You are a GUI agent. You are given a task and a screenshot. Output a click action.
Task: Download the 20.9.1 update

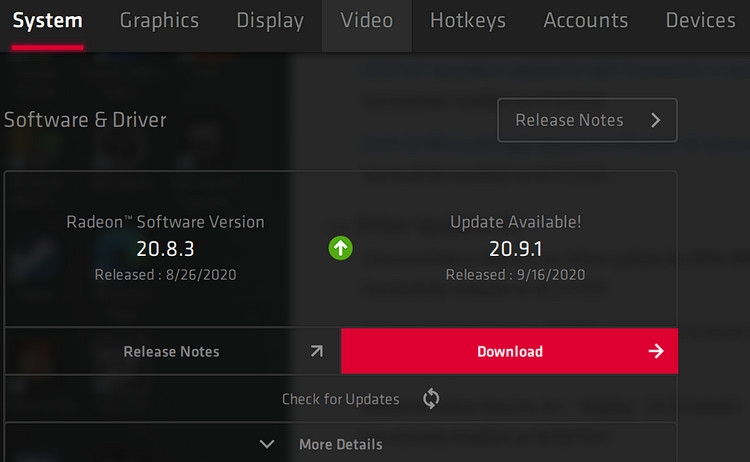(x=509, y=351)
